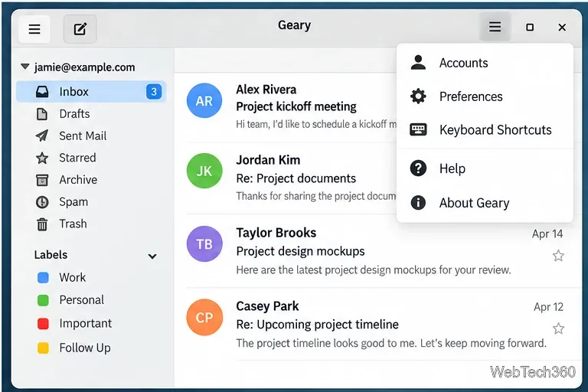
Task: Go to the Sent Mail folder
Action: pyautogui.click(x=91, y=136)
